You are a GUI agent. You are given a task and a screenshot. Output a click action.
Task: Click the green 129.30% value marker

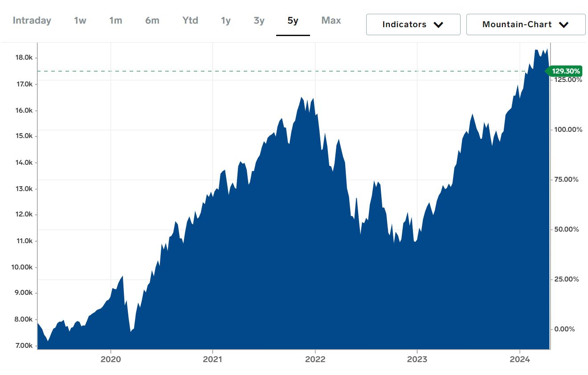[565, 71]
